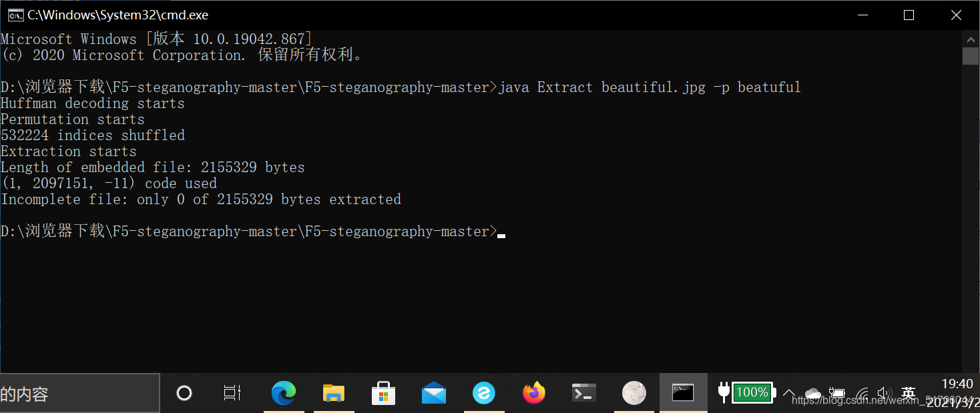
Task: Click '(1, 2097151, -11) code used' line
Action: [x=109, y=183]
